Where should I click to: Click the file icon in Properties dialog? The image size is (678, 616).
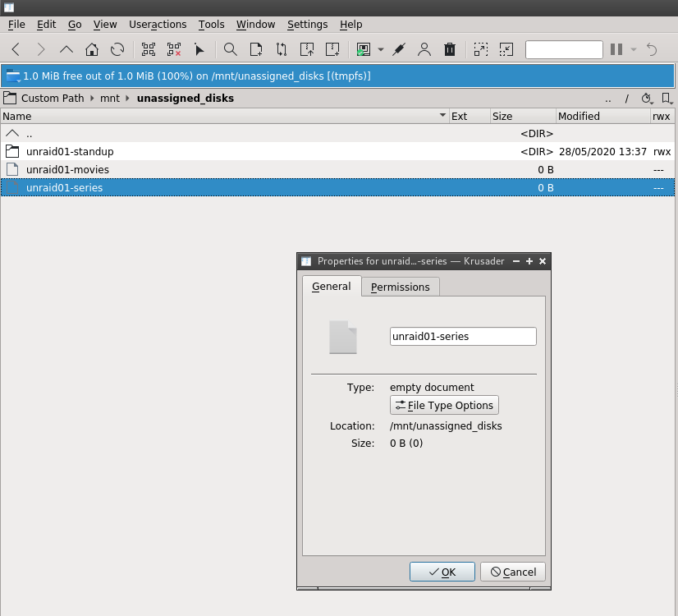click(343, 337)
